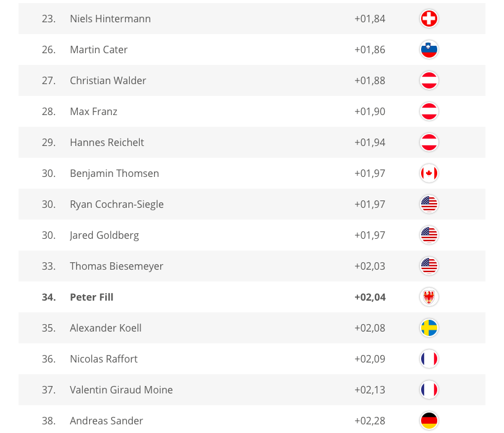Click the +01,84 time gap value
Viewport: 504px width, 433px height.
370,19
